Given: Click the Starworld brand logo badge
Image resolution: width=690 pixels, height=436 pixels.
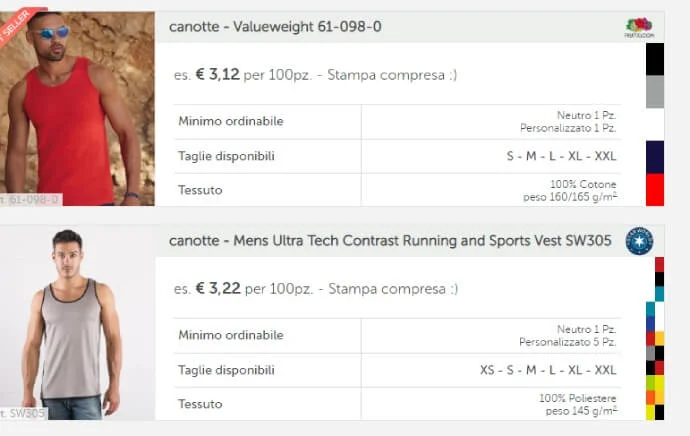Looking at the screenshot, I should click(638, 240).
